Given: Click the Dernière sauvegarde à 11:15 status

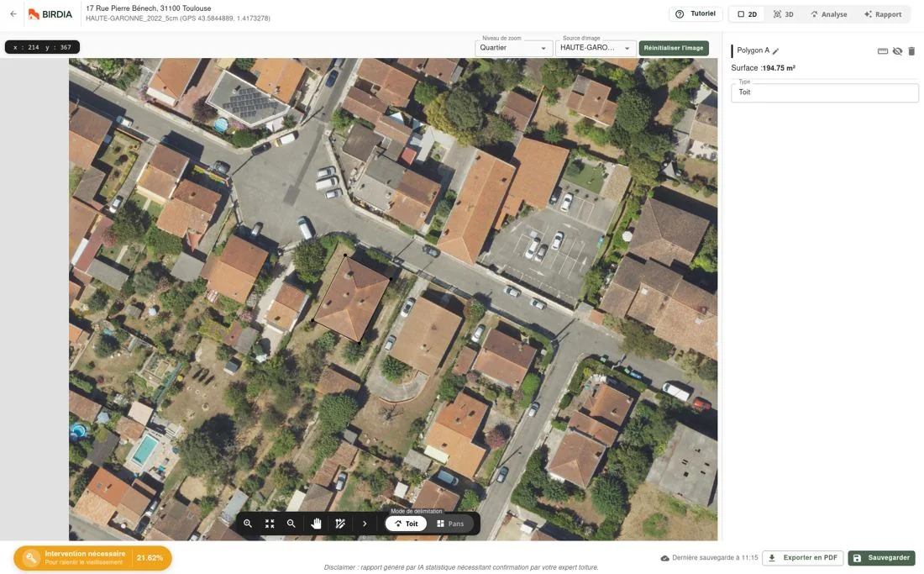Looking at the screenshot, I should pyautogui.click(x=710, y=557).
